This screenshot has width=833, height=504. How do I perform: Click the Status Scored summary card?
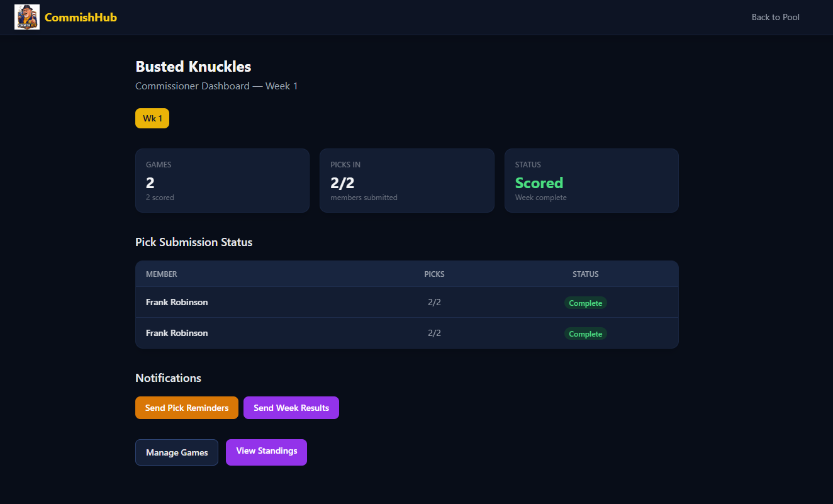(591, 181)
